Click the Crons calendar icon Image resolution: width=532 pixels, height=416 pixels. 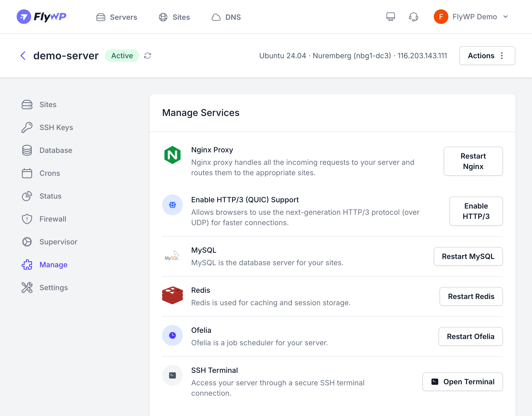tap(27, 173)
